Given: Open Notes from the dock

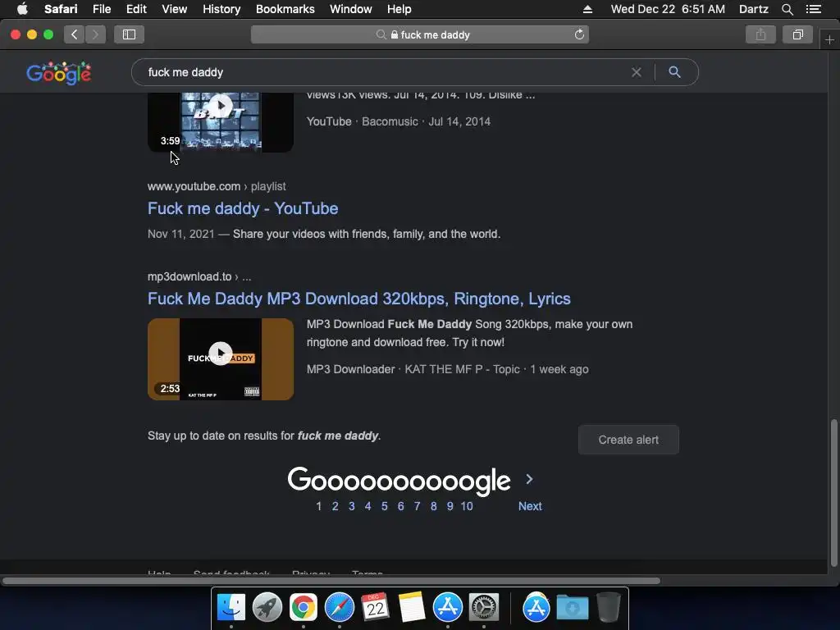Looking at the screenshot, I should [x=412, y=608].
